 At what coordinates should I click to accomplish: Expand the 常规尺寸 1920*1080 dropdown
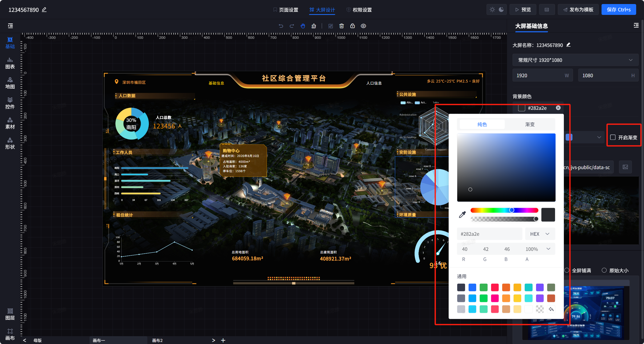[575, 60]
